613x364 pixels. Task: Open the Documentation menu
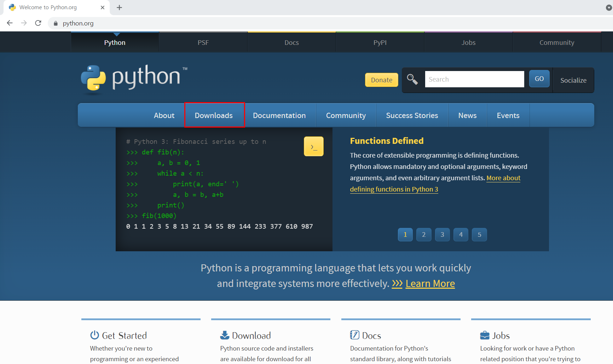coord(279,116)
